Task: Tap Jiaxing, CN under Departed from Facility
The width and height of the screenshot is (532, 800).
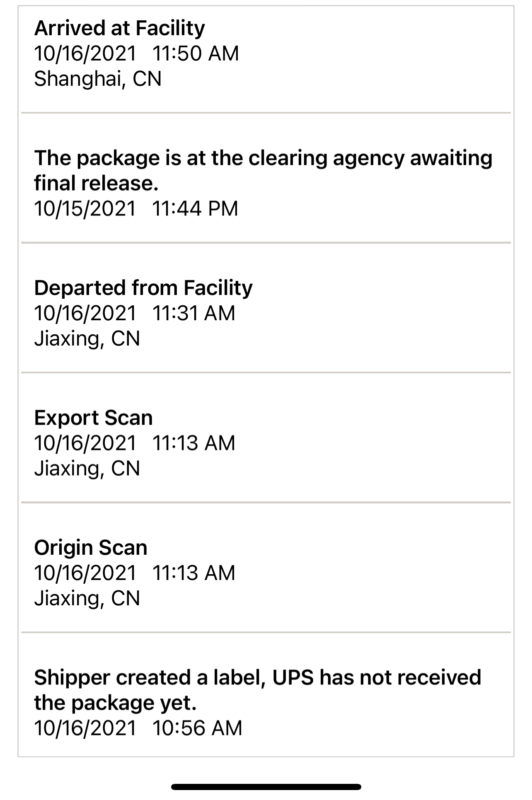Action: (x=87, y=338)
